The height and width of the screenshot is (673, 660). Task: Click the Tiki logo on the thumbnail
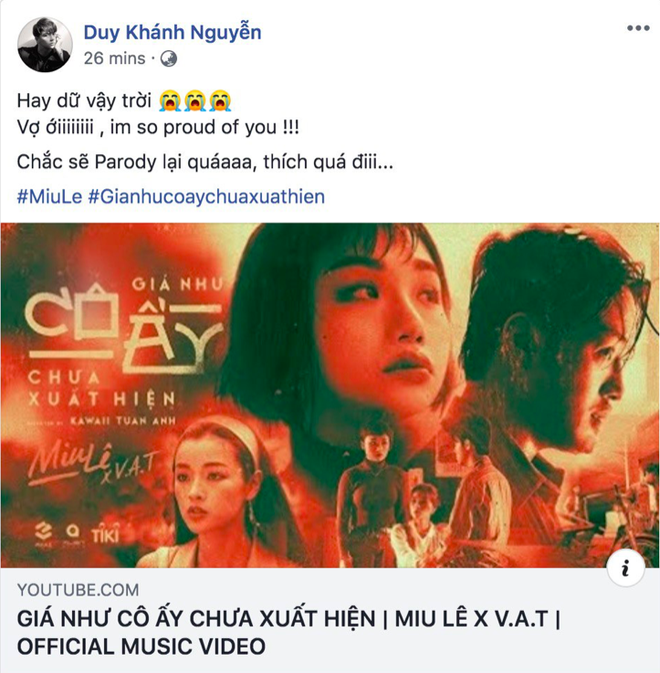(x=105, y=535)
